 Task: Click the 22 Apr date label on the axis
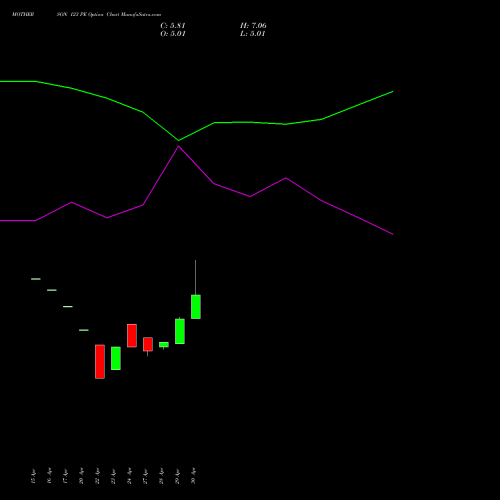point(97,476)
